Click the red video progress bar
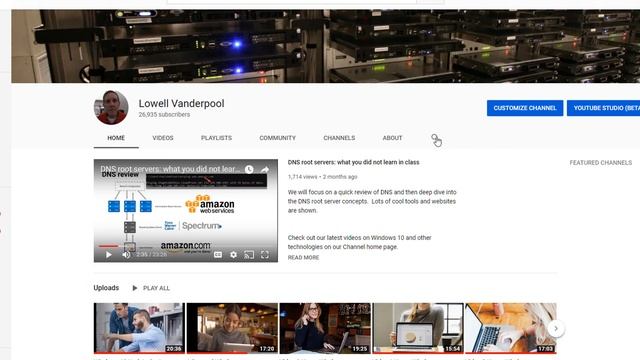Screen dimensions: 640x360 (108, 246)
